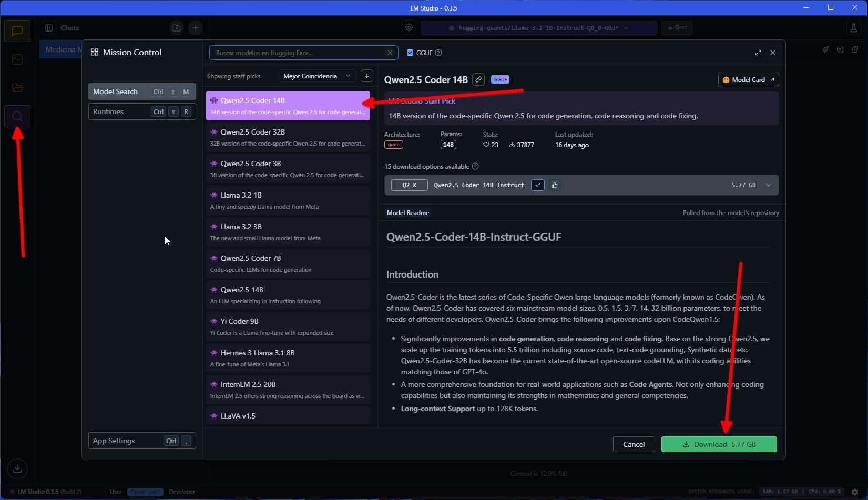The image size is (868, 500).
Task: Click the Cancel button
Action: [x=634, y=444]
